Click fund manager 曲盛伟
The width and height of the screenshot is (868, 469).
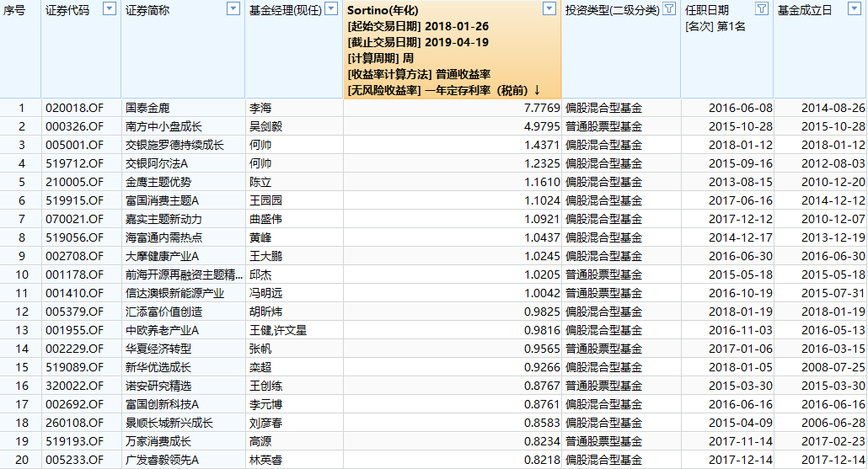pyautogui.click(x=265, y=219)
